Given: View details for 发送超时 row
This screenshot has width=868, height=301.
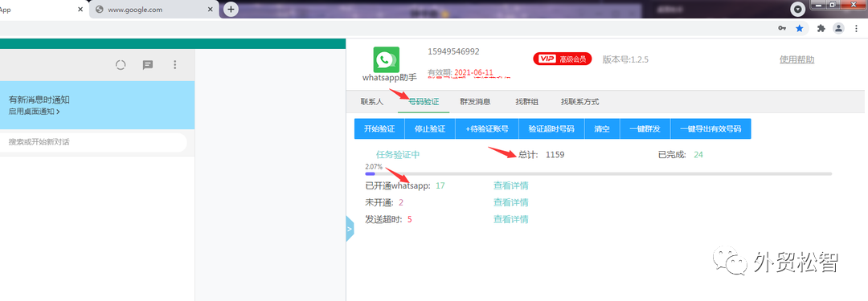Looking at the screenshot, I should pos(511,219).
